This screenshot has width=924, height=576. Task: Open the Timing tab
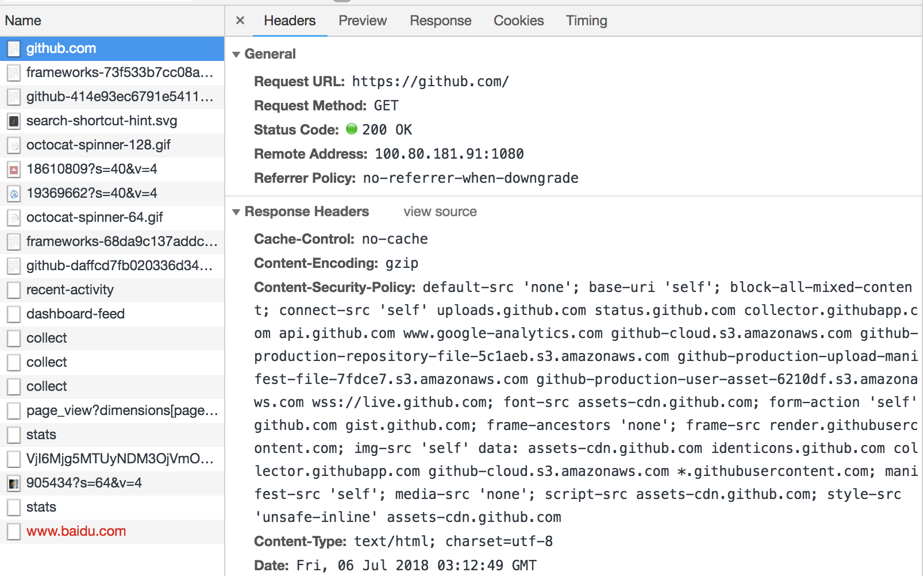pyautogui.click(x=586, y=21)
